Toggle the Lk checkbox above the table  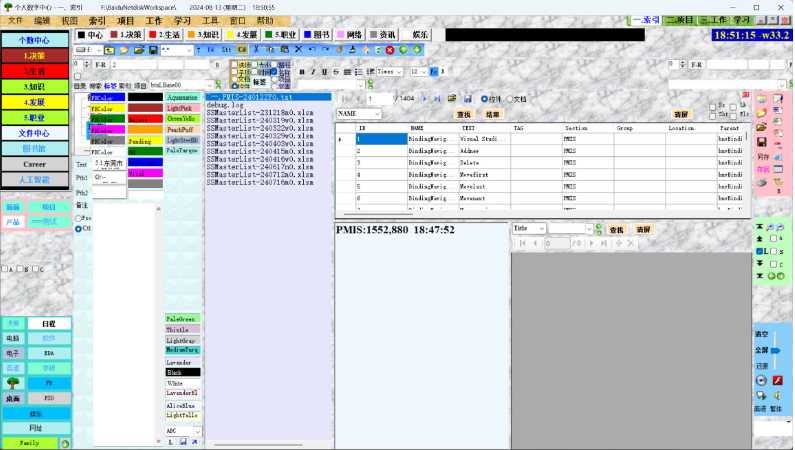pos(733,107)
